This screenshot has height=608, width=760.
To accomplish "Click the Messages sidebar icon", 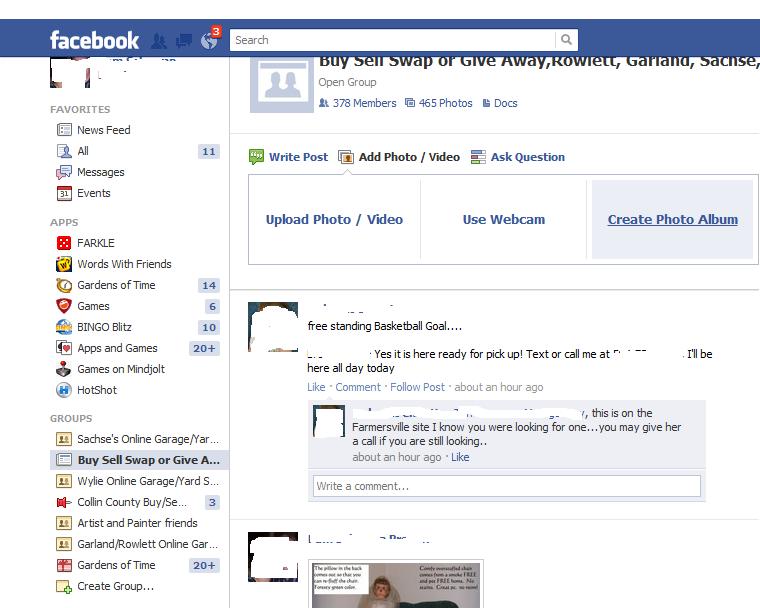I will tap(64, 172).
